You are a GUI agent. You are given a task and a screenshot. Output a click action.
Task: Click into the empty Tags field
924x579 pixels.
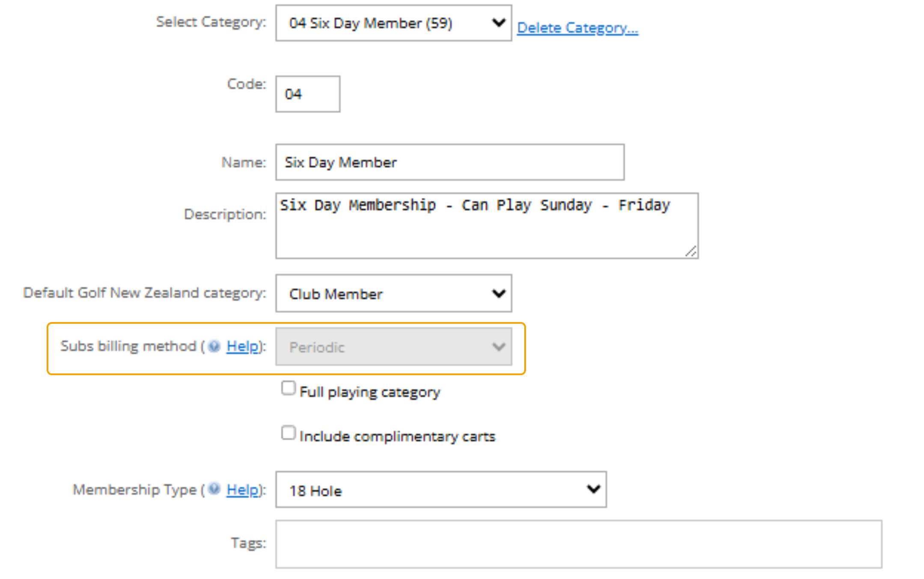[x=578, y=544]
